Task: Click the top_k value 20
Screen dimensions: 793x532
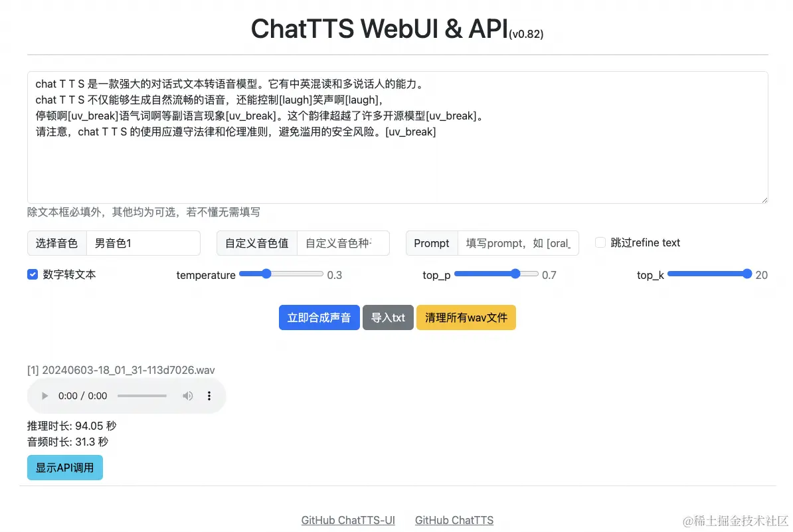Action: [x=762, y=275]
